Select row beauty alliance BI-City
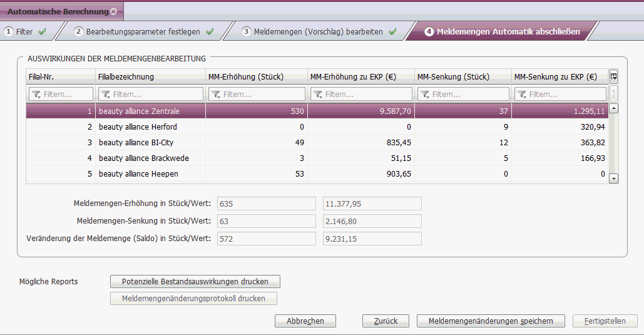This screenshot has width=644, height=335. click(x=317, y=142)
